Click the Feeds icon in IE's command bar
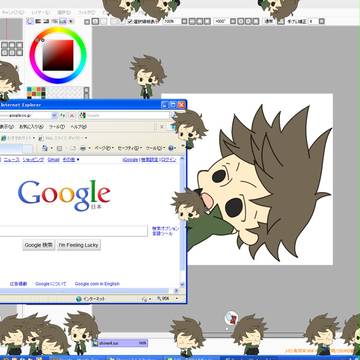This screenshot has height=360, width=360. click(x=59, y=148)
